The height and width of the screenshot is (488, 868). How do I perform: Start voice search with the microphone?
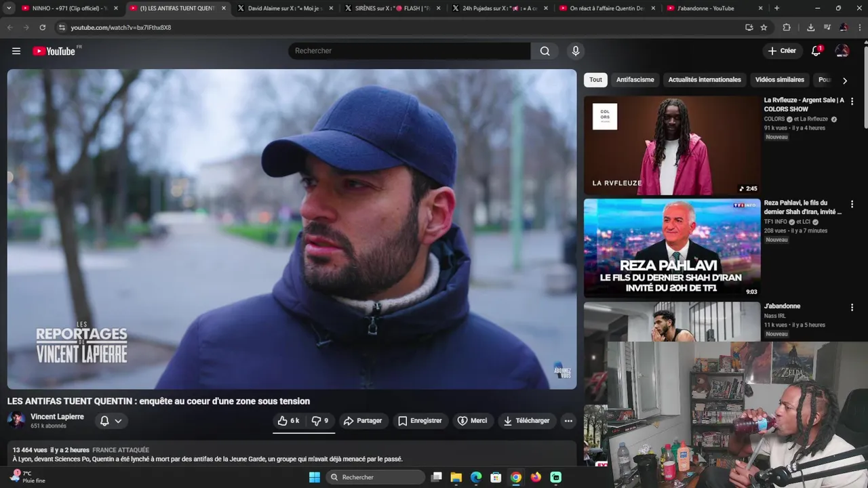(576, 51)
